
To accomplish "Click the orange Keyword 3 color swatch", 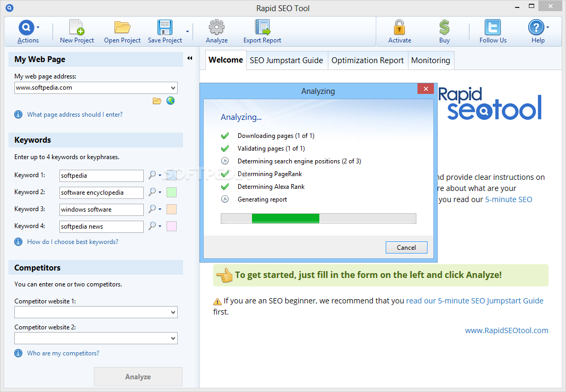I will 171,210.
